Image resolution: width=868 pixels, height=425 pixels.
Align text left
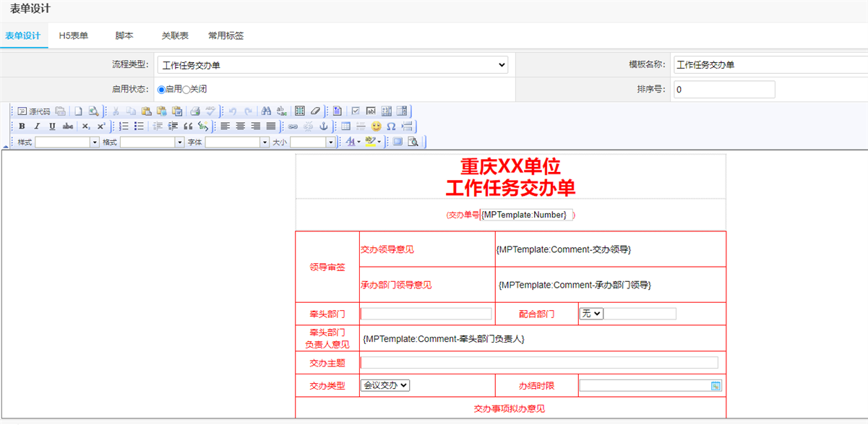pos(225,126)
